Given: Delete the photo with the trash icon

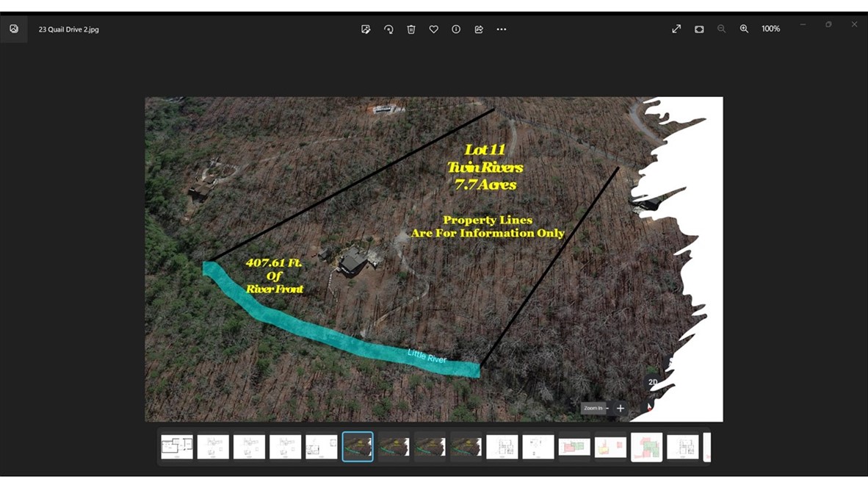Looking at the screenshot, I should click(x=411, y=29).
